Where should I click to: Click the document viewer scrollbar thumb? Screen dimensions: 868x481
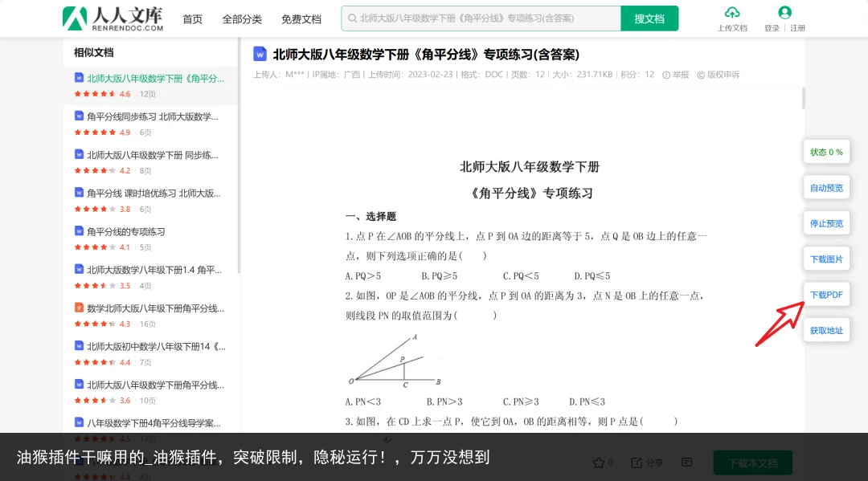point(803,99)
